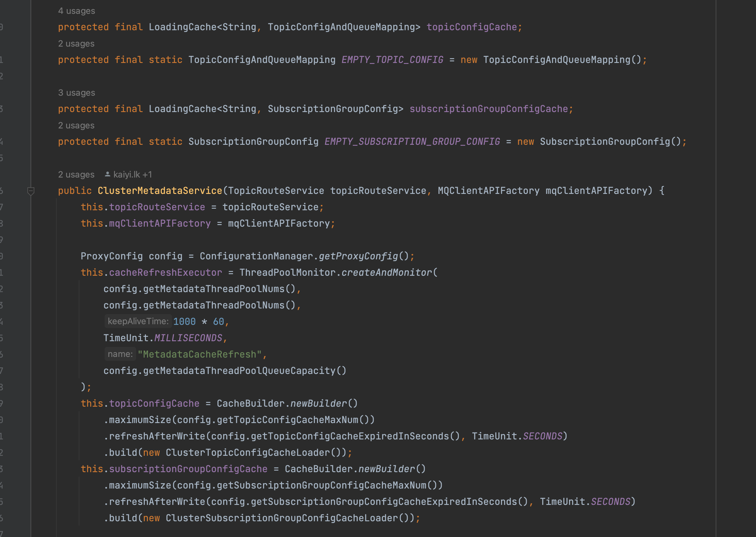Click "2 usages" above the ClusterMetadataService constructor
Image resolution: width=756 pixels, height=537 pixels.
(x=76, y=174)
